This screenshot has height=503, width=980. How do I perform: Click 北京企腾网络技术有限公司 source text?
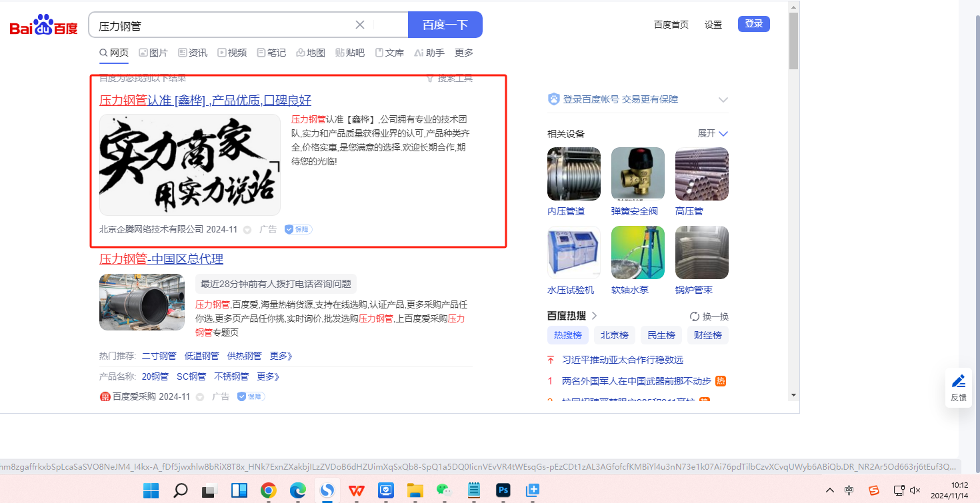(151, 229)
